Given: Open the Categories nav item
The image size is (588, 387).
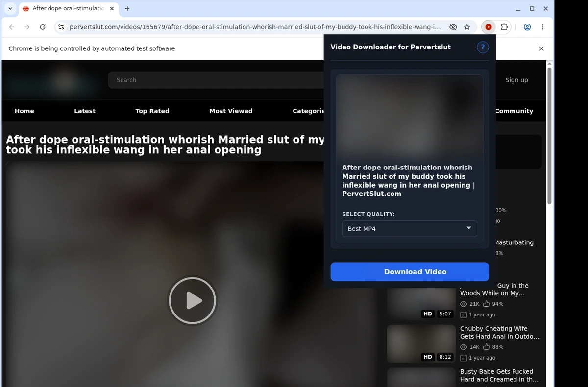Looking at the screenshot, I should [x=308, y=111].
